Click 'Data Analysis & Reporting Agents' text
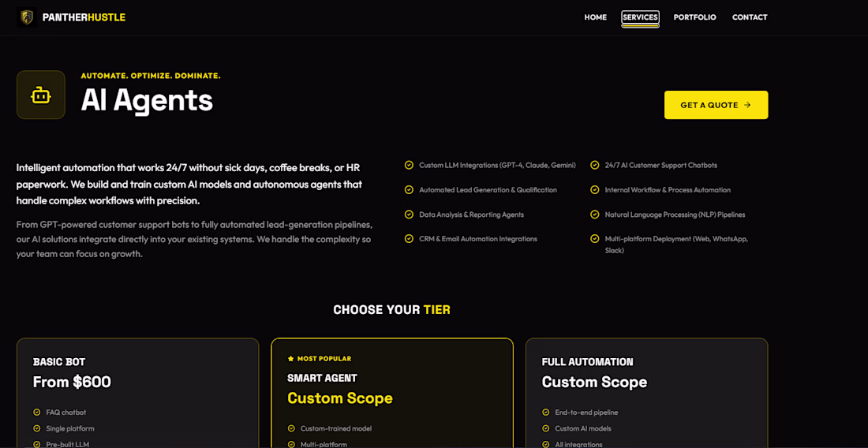Screen dimensions: 868x448 point(472,214)
